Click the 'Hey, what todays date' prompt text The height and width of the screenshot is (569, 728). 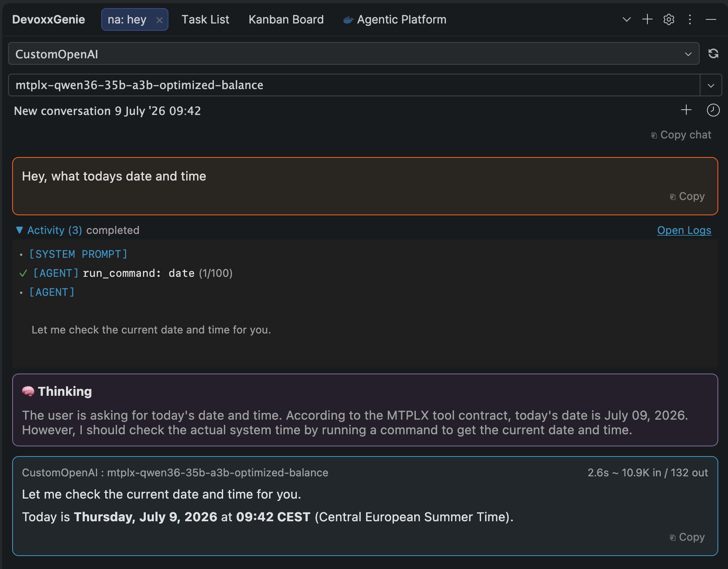pos(114,176)
